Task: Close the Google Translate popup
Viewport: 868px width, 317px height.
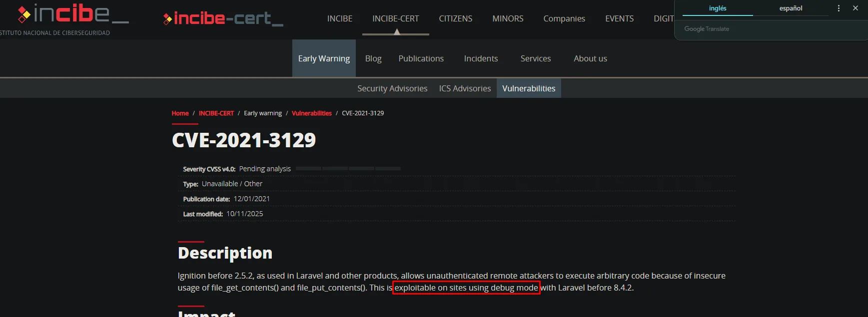Action: tap(856, 8)
